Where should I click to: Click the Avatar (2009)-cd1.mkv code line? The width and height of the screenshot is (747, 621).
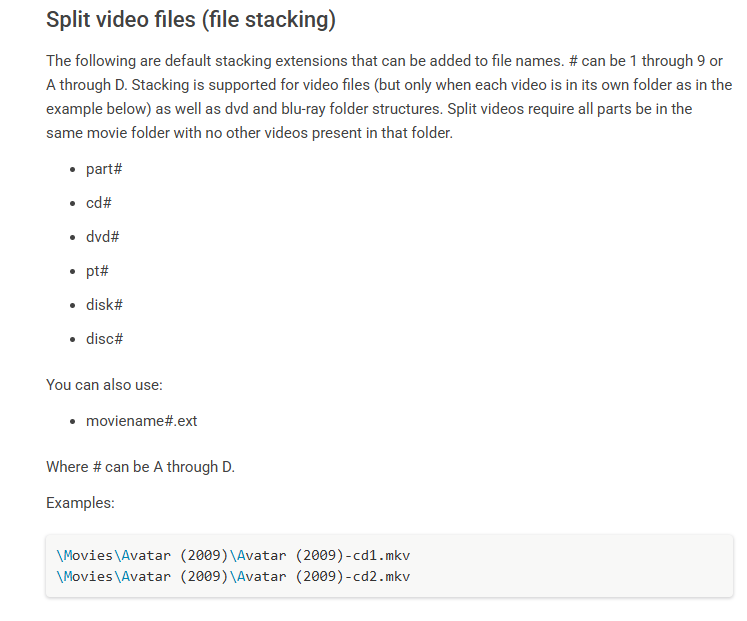click(x=233, y=555)
